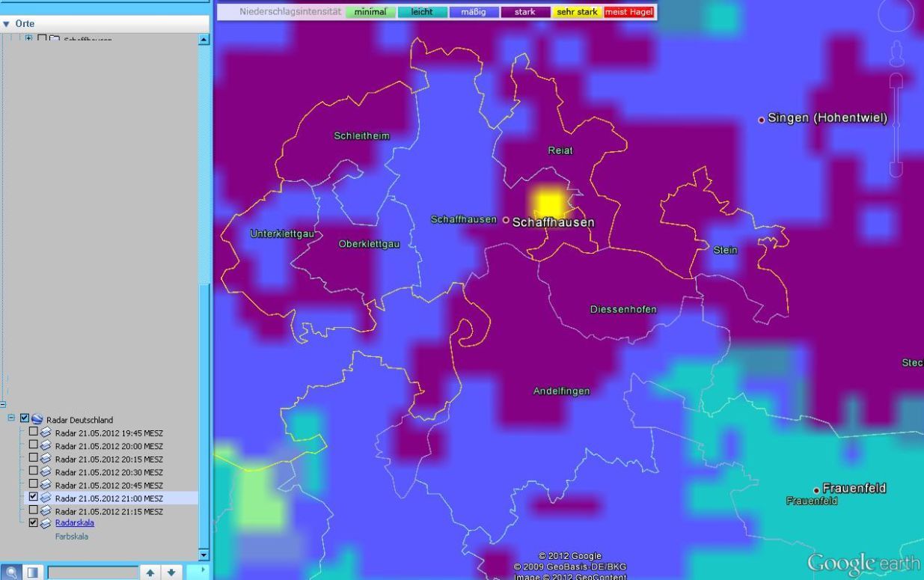Click the 'sehr stark' yellow legend swatch

pos(578,12)
